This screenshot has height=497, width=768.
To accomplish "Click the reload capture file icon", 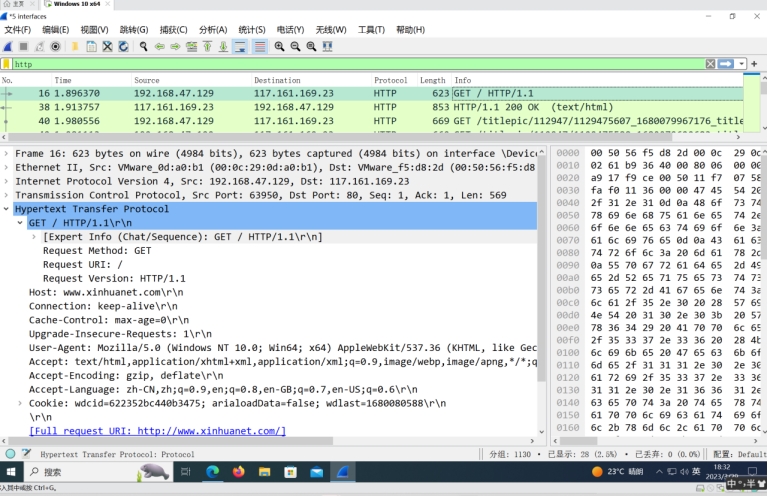I will pyautogui.click(x=123, y=46).
